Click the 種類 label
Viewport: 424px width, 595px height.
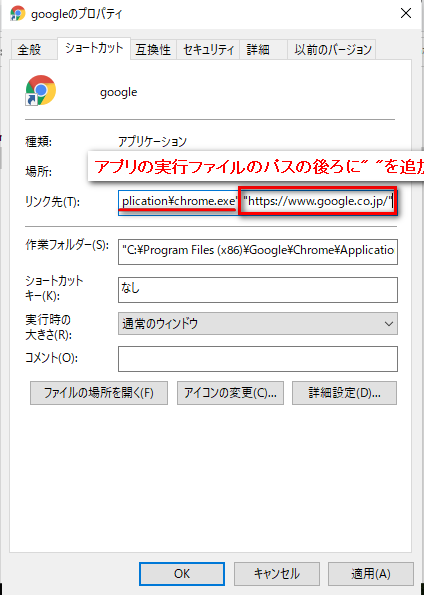pyautogui.click(x=38, y=142)
